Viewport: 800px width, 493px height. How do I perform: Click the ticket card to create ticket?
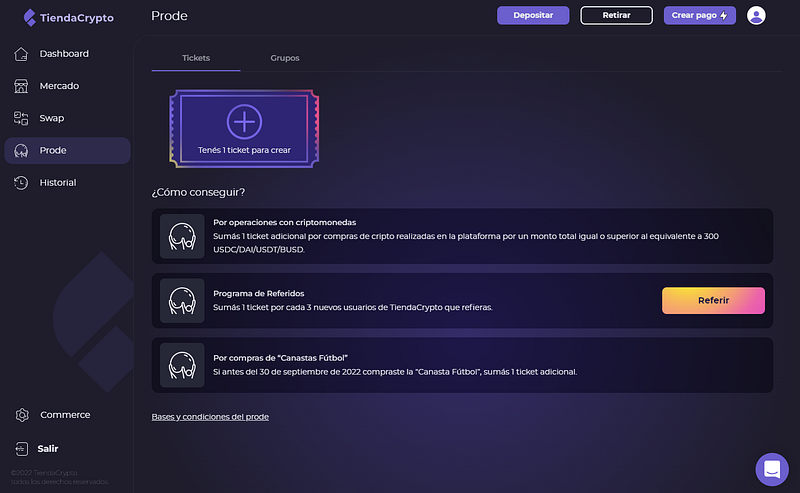point(244,129)
